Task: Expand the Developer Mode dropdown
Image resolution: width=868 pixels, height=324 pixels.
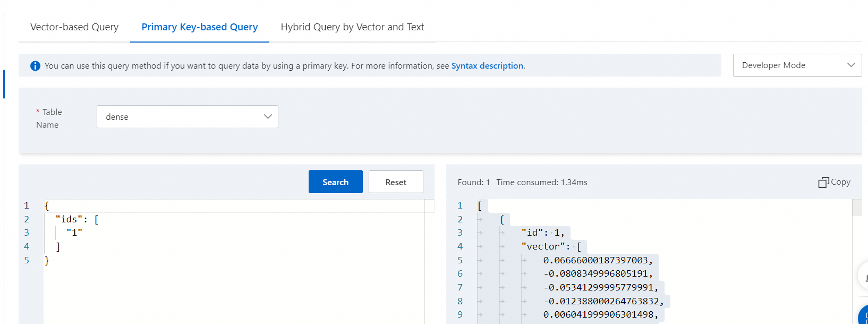Action: 797,65
